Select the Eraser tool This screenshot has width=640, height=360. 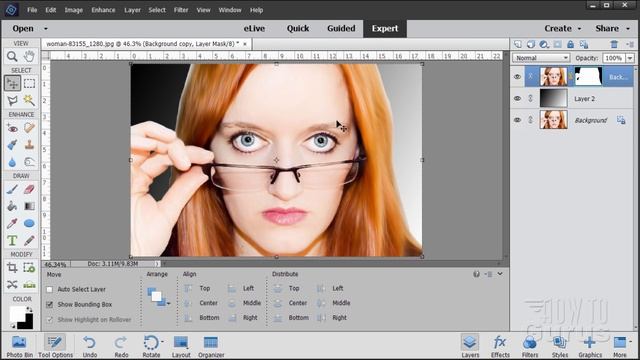pyautogui.click(x=29, y=189)
